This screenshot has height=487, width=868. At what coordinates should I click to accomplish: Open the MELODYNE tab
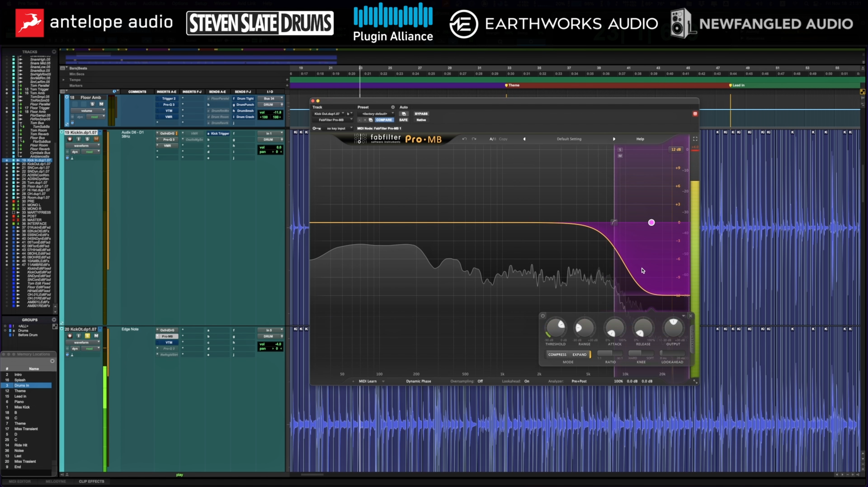(55, 481)
